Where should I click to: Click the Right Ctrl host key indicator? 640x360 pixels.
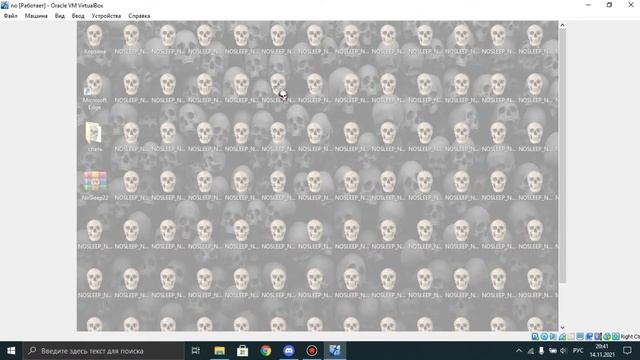coord(630,336)
